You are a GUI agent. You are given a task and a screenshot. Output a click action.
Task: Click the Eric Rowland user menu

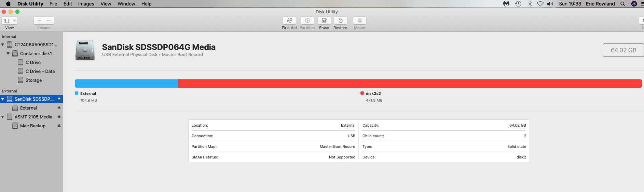point(600,4)
